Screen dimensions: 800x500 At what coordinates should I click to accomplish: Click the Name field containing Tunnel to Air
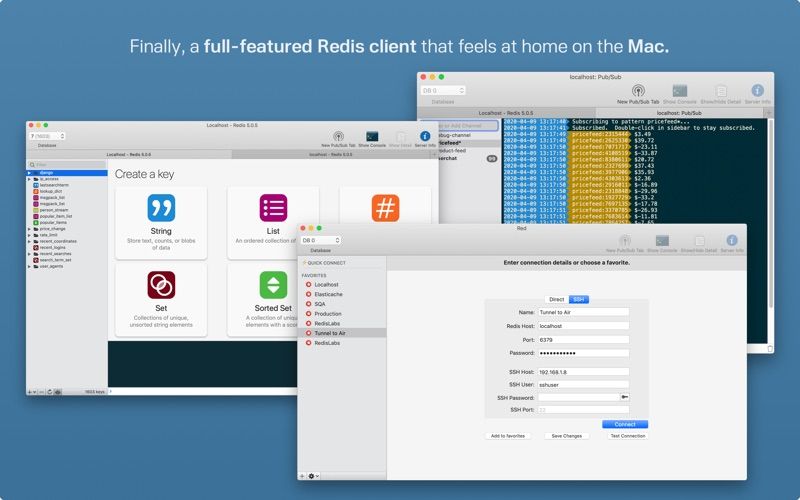pos(583,312)
